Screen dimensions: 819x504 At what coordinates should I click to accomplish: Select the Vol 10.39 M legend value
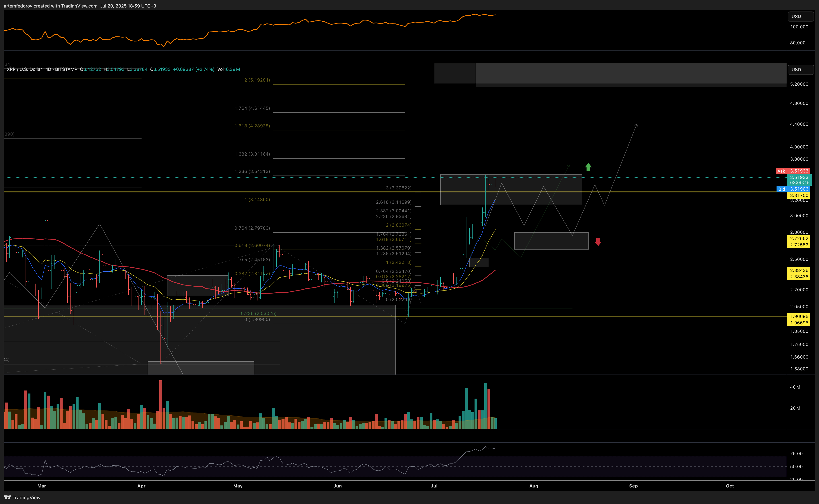point(228,69)
